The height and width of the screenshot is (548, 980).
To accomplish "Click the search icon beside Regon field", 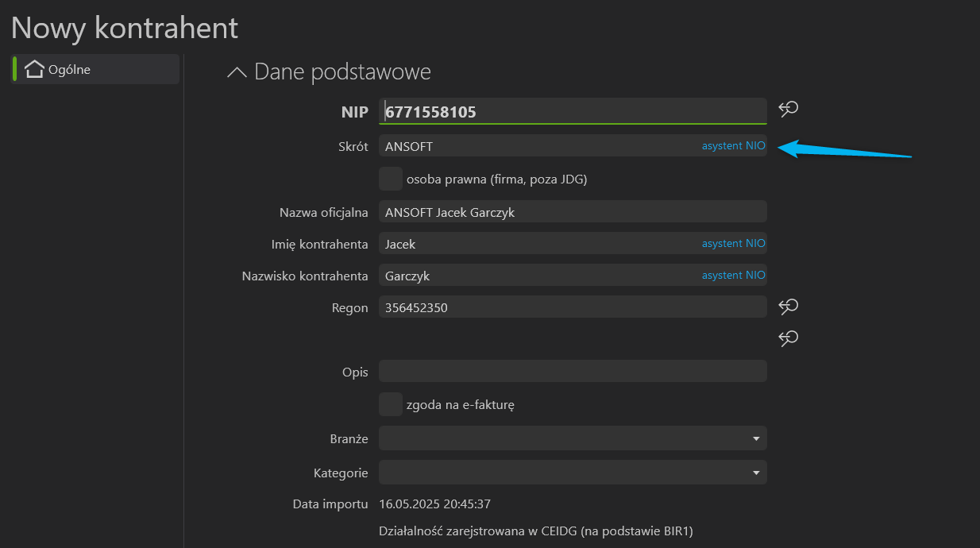I will click(x=788, y=307).
